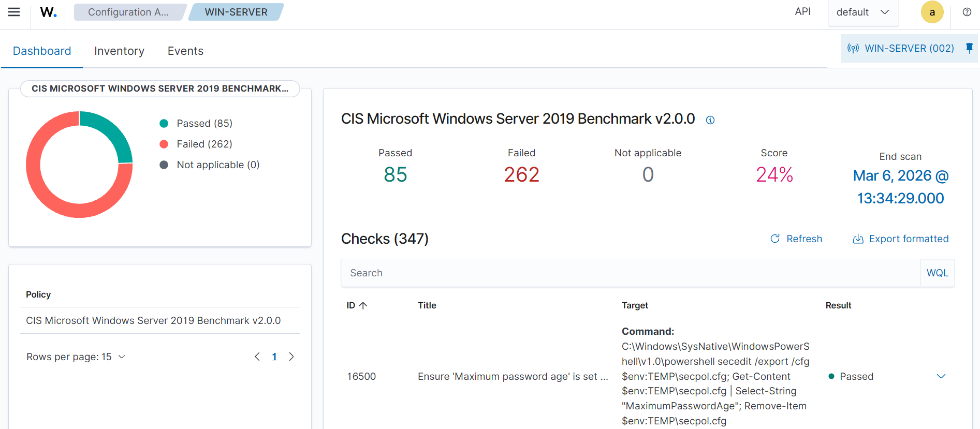Open the hamburger navigation menu
Viewport: 980px width, 429px height.
14,12
